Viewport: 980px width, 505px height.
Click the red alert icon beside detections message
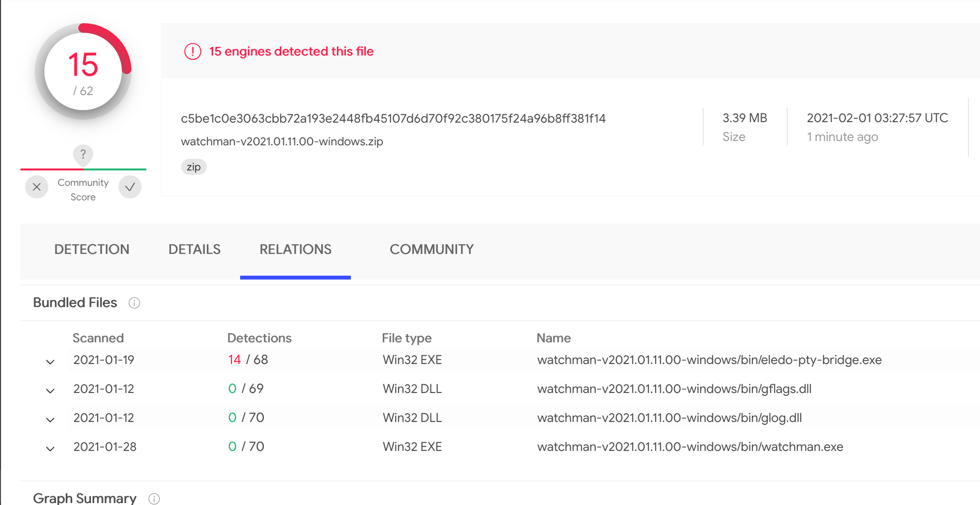tap(192, 51)
